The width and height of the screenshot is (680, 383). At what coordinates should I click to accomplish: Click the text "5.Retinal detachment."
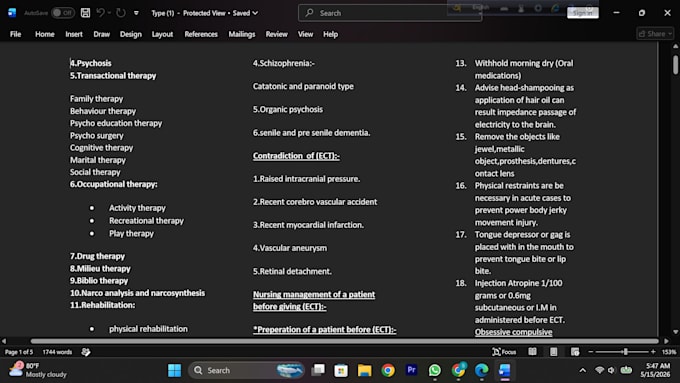click(x=292, y=271)
